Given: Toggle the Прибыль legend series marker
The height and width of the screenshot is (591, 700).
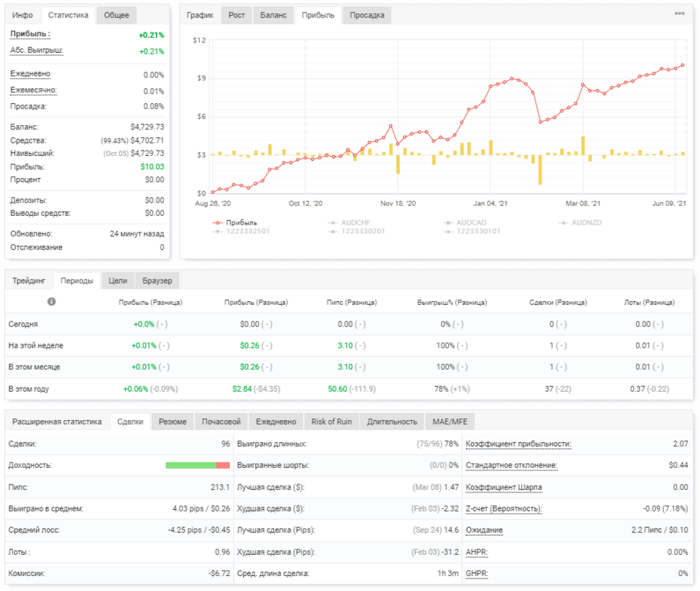Looking at the screenshot, I should (x=217, y=222).
